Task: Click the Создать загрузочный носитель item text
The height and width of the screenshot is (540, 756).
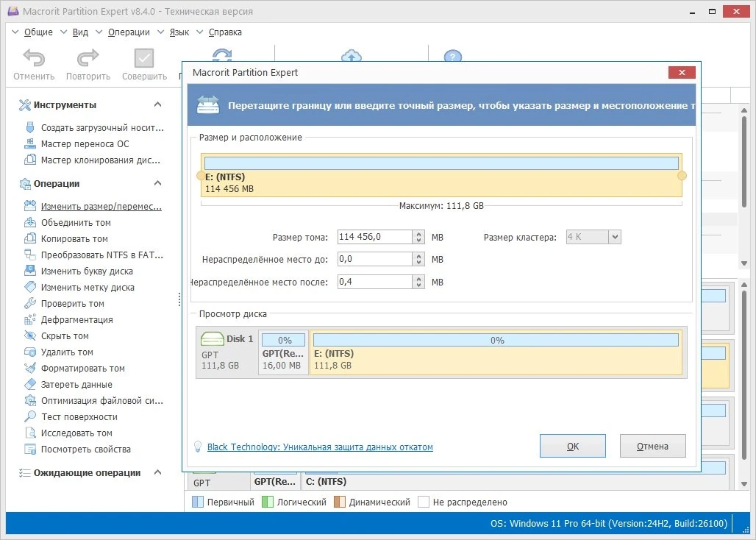Action: tap(102, 128)
